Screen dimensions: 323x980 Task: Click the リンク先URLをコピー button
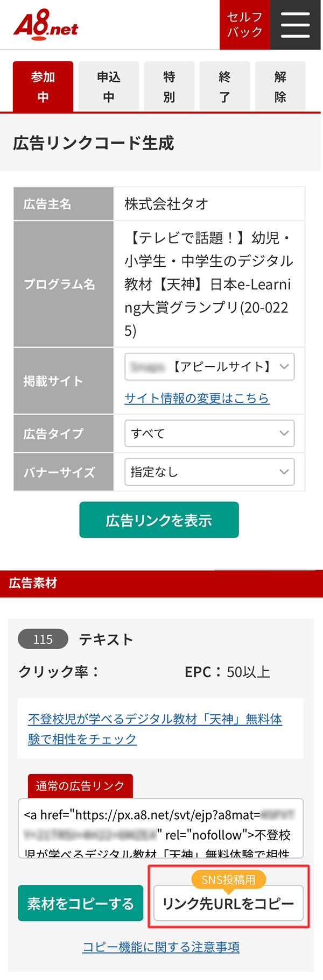click(x=228, y=904)
